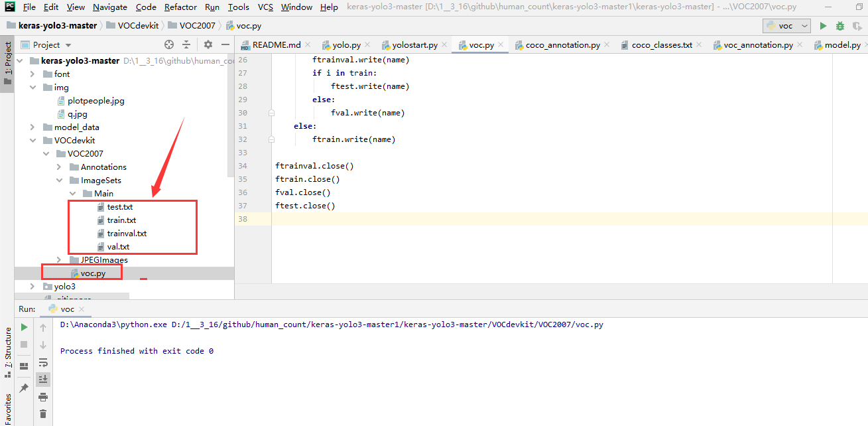The width and height of the screenshot is (868, 426).
Task: Select plotpeople.jpg in project tree
Action: (95, 100)
